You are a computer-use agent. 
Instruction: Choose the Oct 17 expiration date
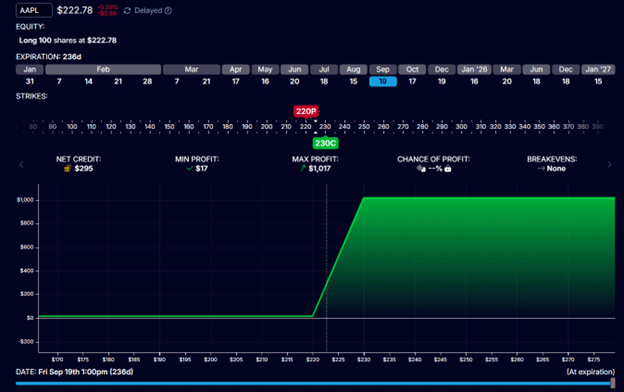[x=412, y=82]
